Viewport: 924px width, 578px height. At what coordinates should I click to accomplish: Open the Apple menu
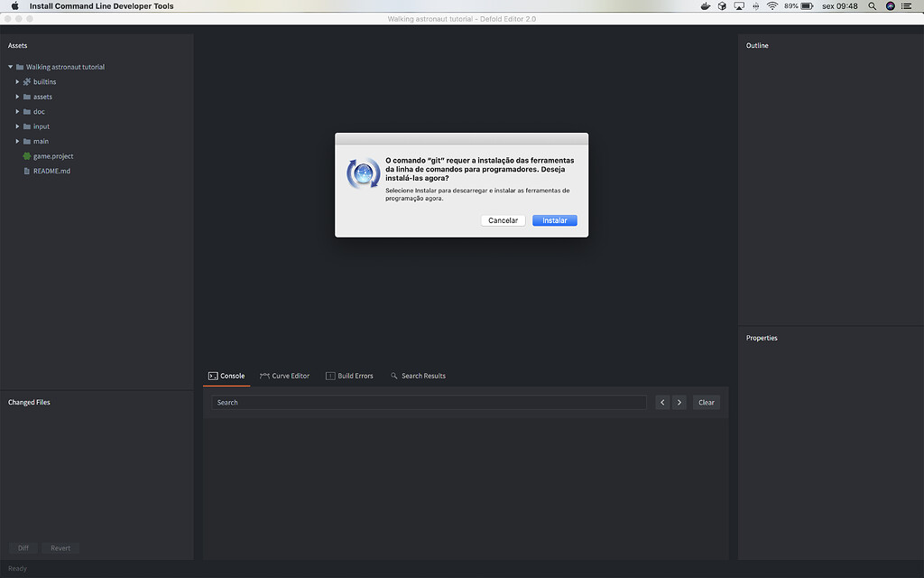[13, 5]
